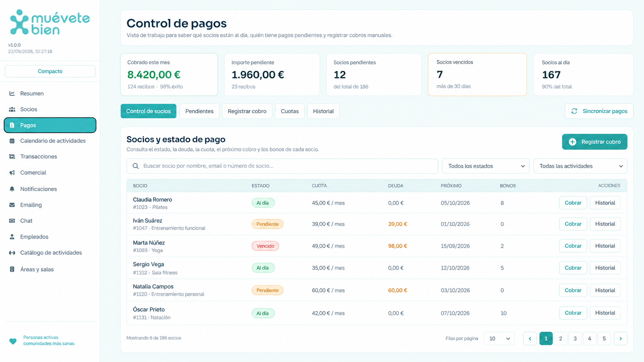Focus the Buscar socio search field
The width and height of the screenshot is (644, 362).
pos(282,166)
